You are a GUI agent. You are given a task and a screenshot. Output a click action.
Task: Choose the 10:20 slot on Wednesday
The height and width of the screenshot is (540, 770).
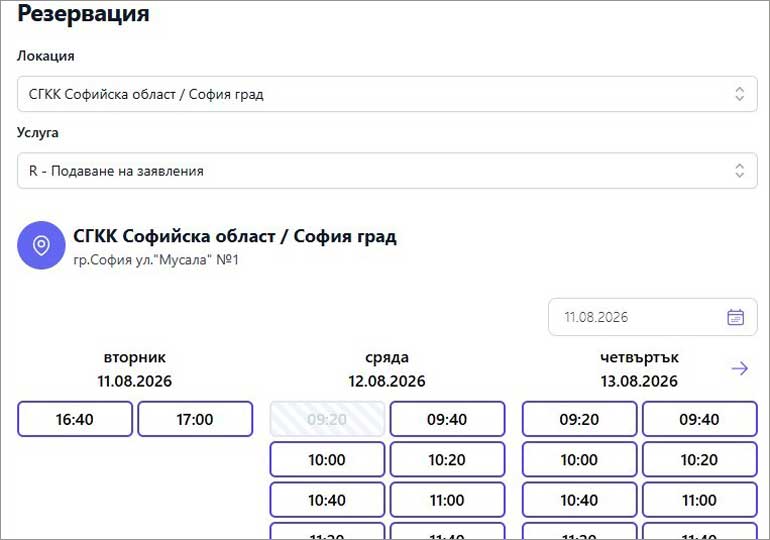pos(447,459)
